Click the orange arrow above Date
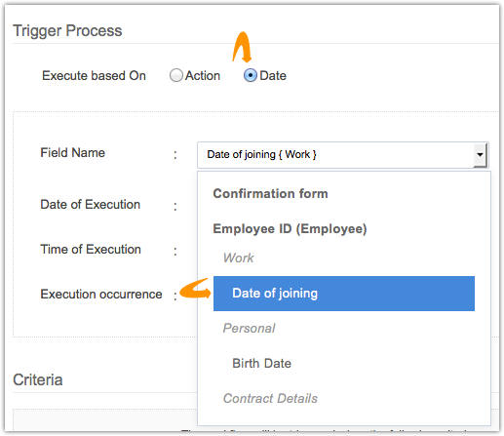The image size is (504, 436). (x=242, y=47)
